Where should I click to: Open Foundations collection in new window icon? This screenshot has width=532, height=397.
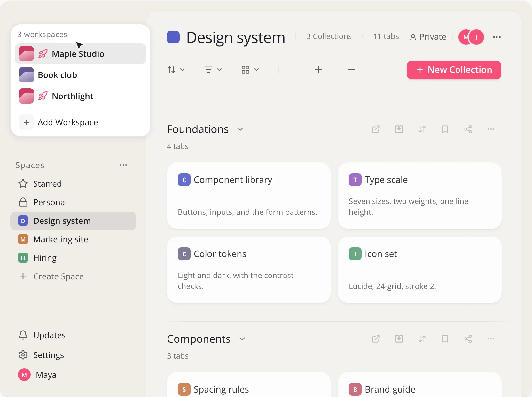pos(376,129)
